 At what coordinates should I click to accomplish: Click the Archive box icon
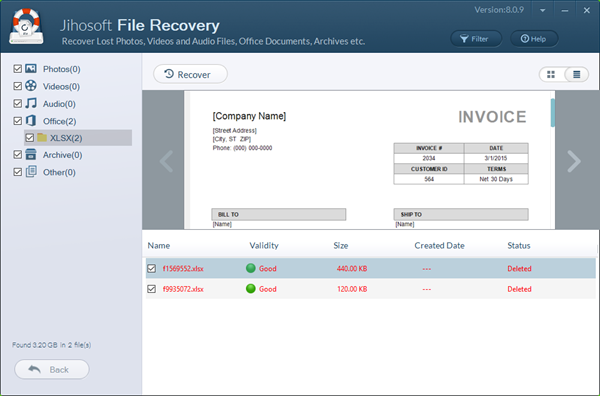[x=31, y=154]
